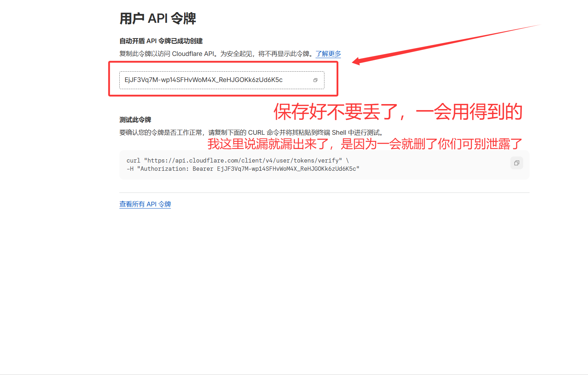Open the 查看所有 API 令牌 link
Screen dimensions: 588x375
[145, 204]
